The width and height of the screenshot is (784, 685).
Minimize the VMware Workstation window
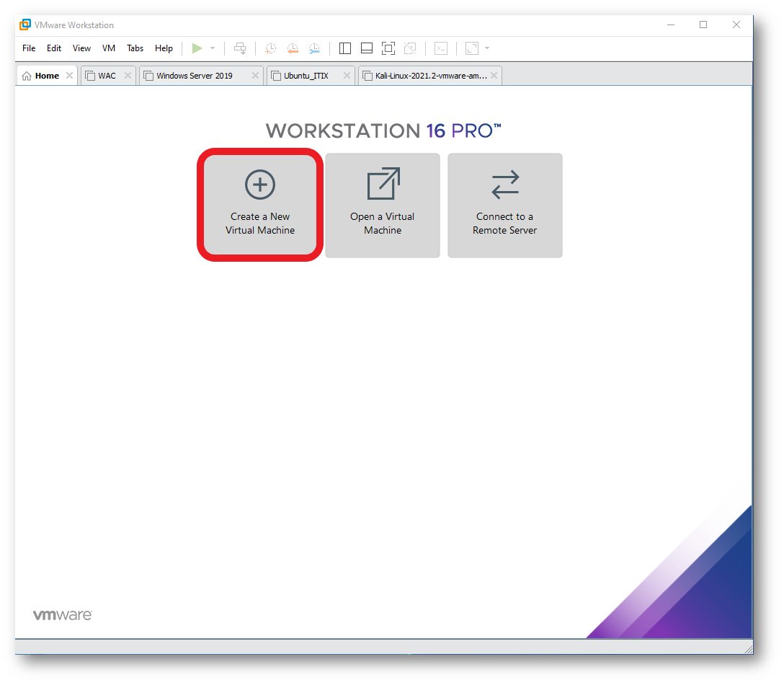click(671, 25)
